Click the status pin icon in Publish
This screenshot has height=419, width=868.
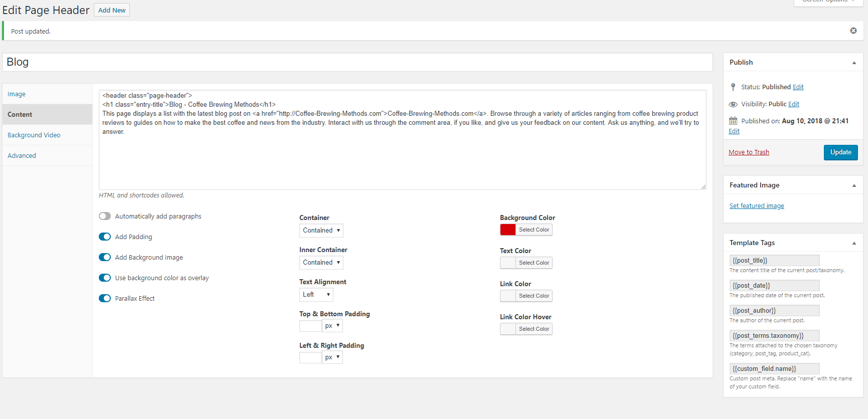click(x=733, y=87)
